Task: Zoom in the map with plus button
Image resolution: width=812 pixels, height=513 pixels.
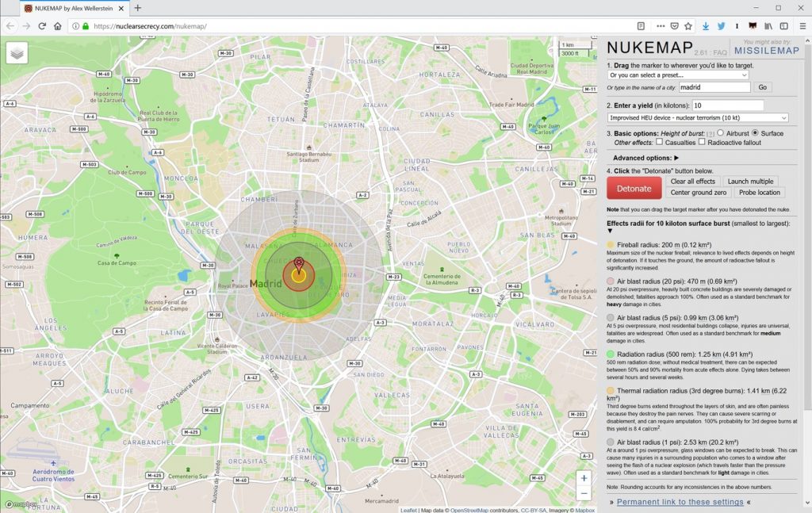Action: pyautogui.click(x=584, y=478)
